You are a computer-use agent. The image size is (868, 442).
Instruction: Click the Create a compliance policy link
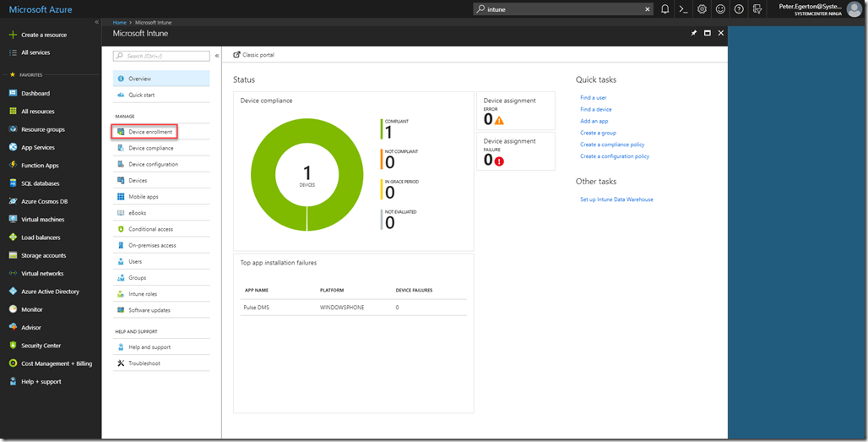tap(614, 145)
